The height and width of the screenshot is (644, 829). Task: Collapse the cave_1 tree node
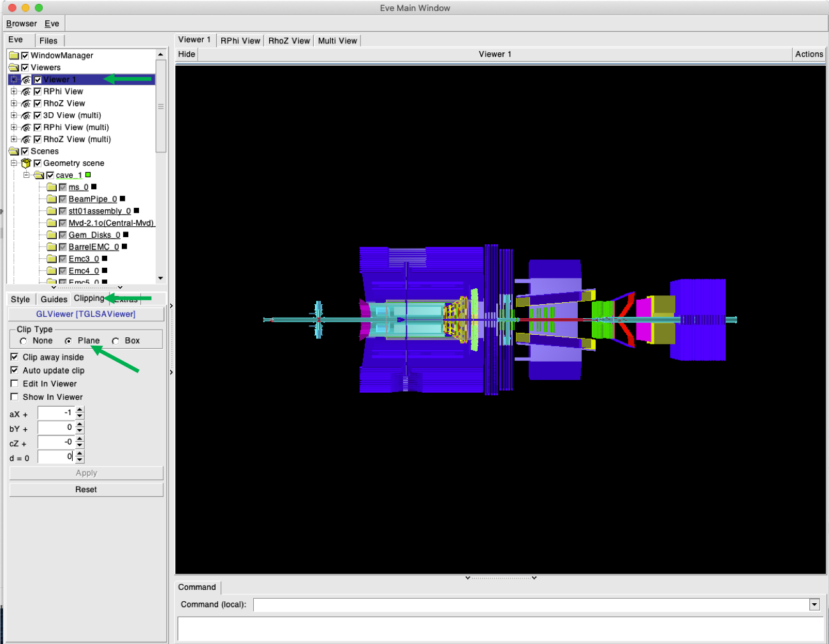click(x=26, y=175)
